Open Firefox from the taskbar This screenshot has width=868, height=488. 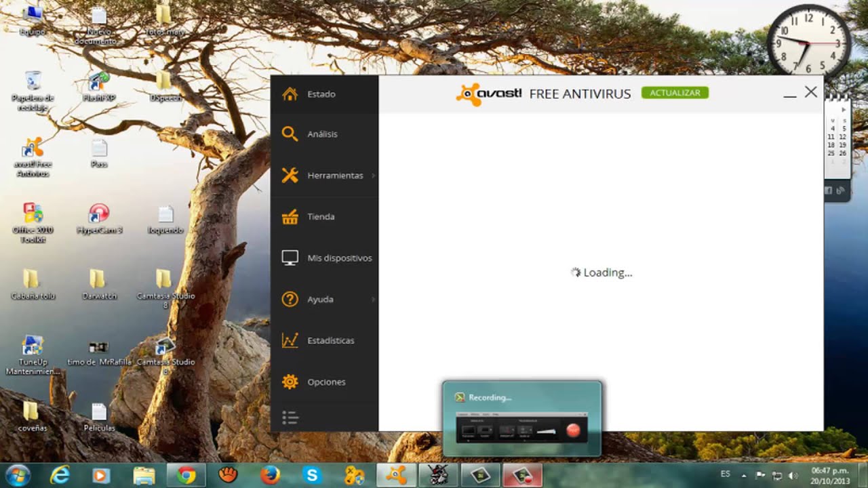tap(270, 475)
